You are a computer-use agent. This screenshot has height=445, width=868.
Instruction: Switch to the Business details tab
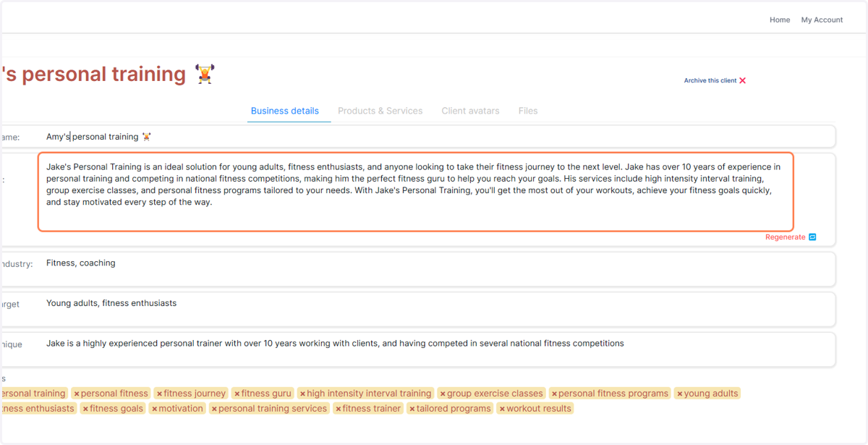(285, 111)
